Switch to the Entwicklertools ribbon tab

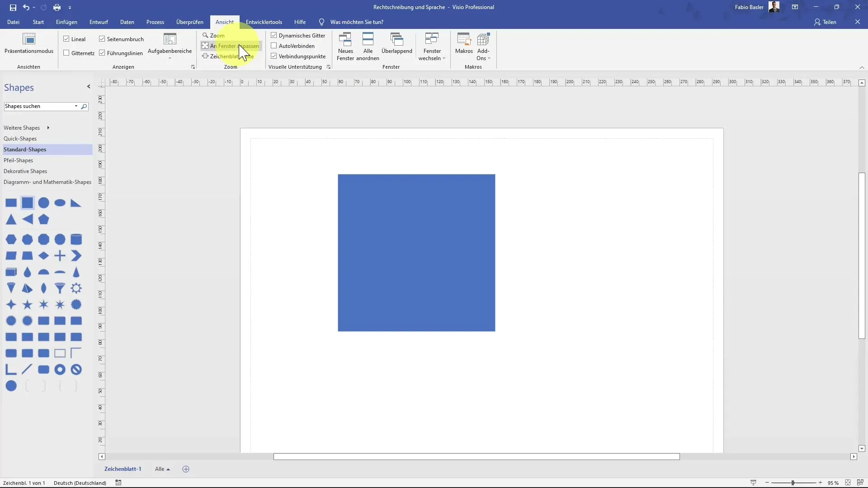[x=264, y=22]
